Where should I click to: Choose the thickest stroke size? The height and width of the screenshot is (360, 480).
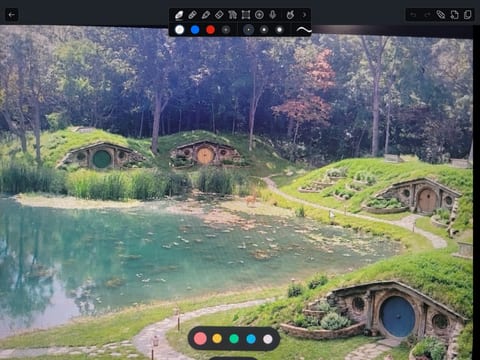pyautogui.click(x=279, y=30)
